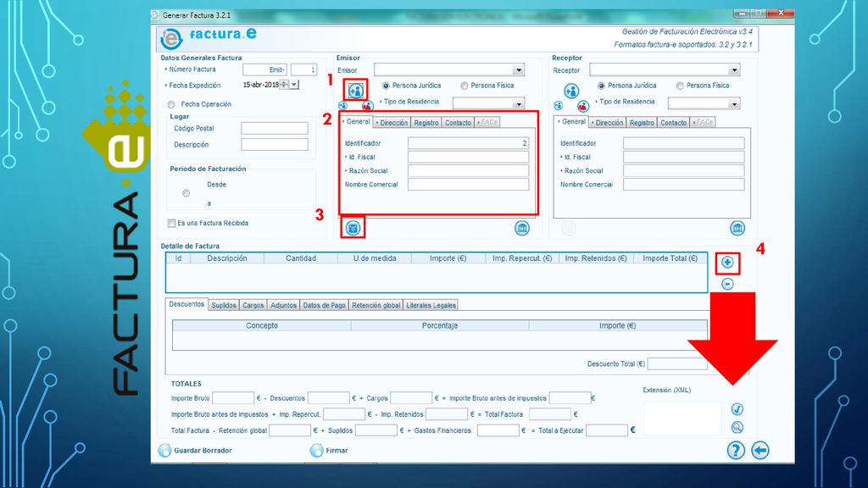The image size is (868, 488).
Task: Click the Emisor add-person icon
Action: [x=355, y=90]
